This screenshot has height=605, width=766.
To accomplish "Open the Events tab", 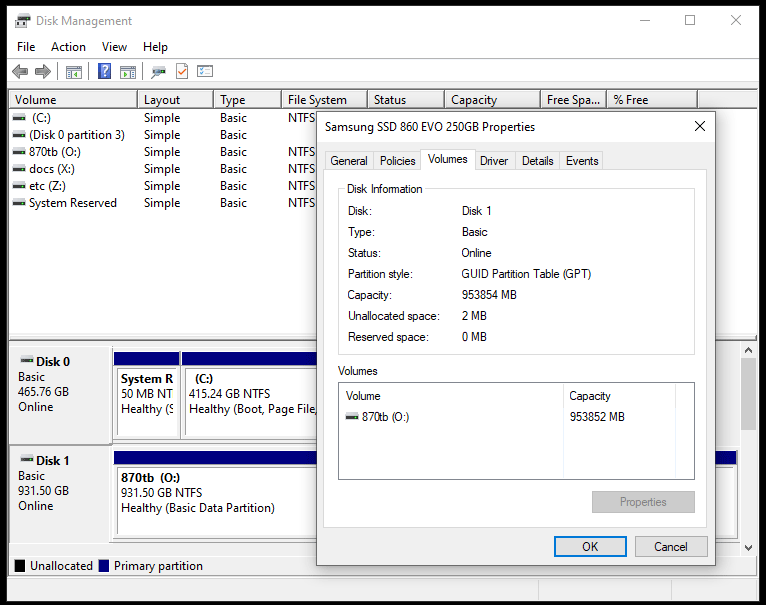I will (x=582, y=161).
